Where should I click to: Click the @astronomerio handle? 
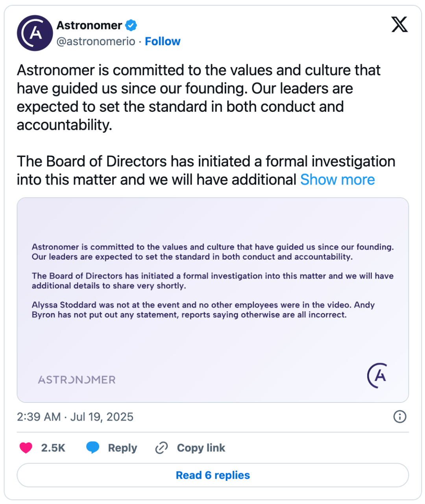[96, 41]
